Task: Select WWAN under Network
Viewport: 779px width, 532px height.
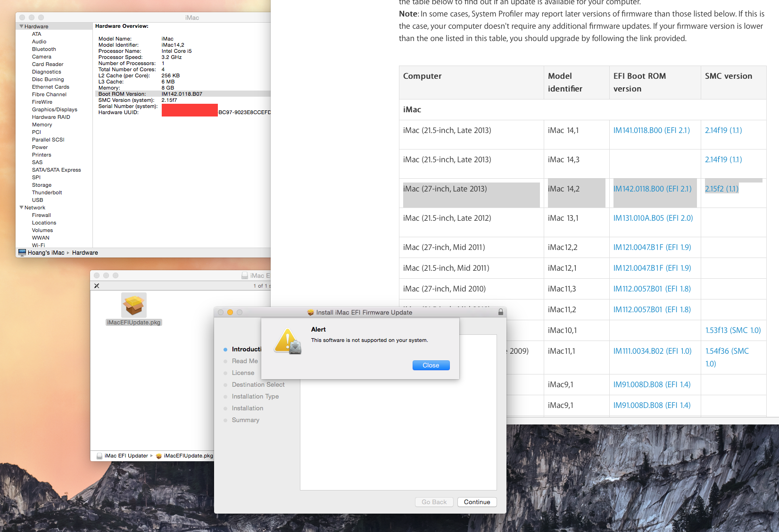Action: point(41,238)
